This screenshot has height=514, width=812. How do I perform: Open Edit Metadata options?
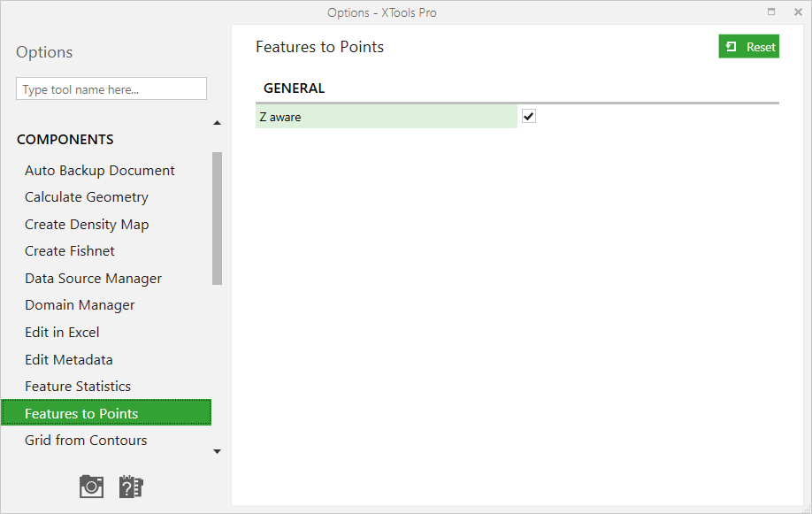[x=69, y=359]
